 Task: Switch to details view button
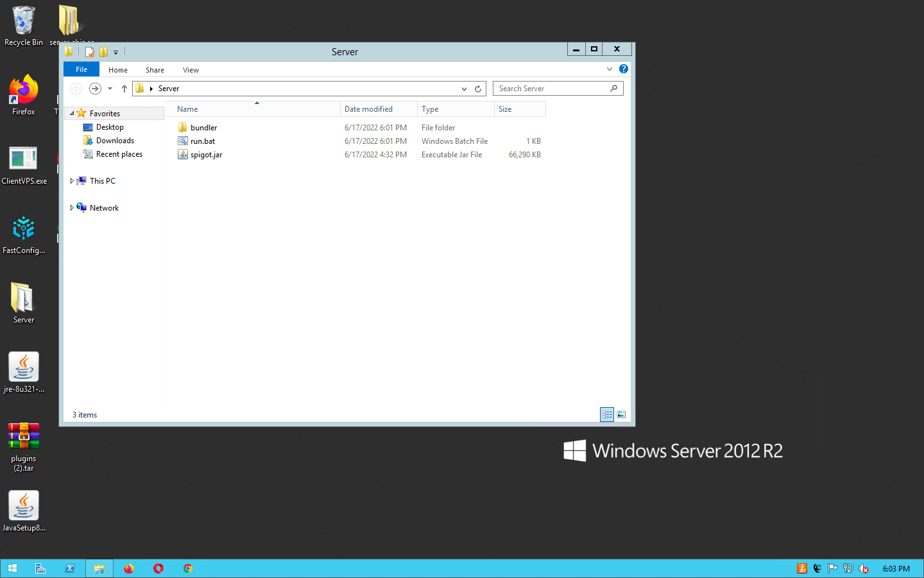[607, 415]
